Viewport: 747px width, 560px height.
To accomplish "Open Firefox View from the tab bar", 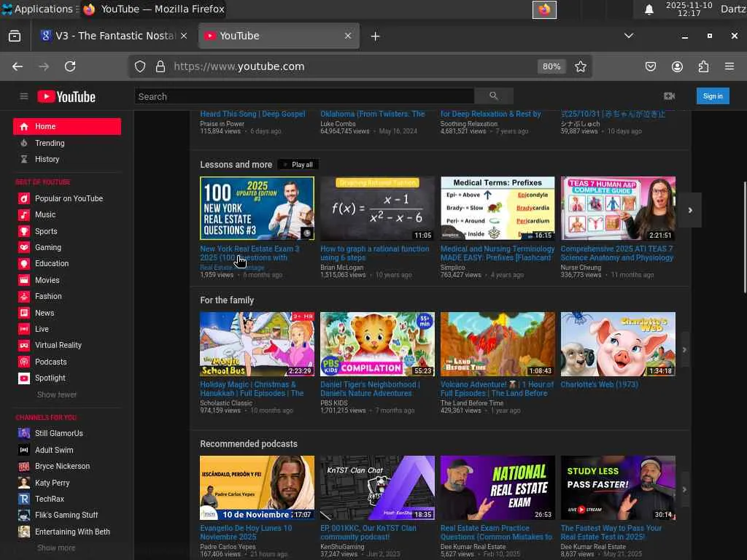I will coord(15,36).
